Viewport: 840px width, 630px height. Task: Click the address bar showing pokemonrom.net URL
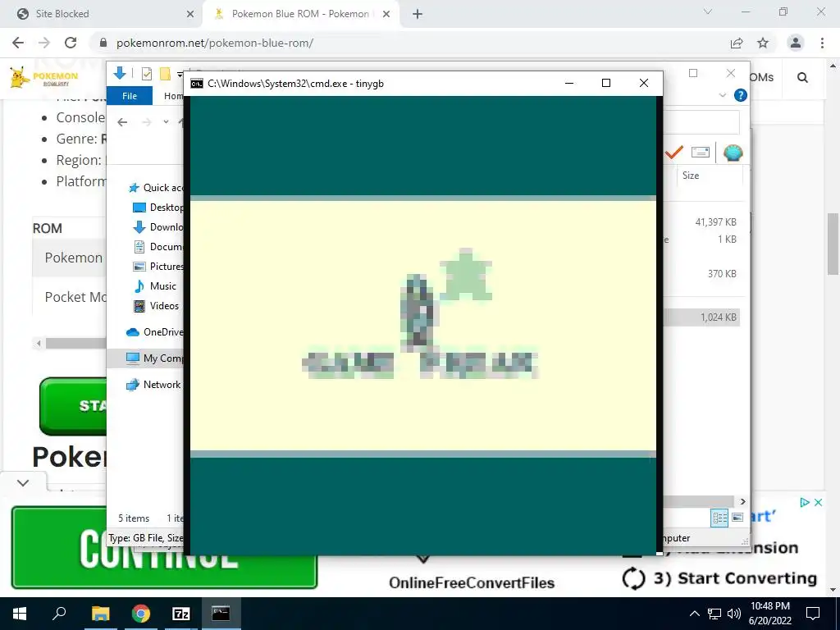pos(215,43)
